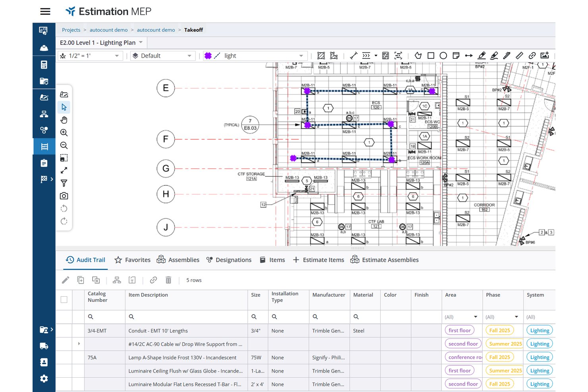
Task: Click the calculator icon in sidebar
Action: tap(44, 65)
